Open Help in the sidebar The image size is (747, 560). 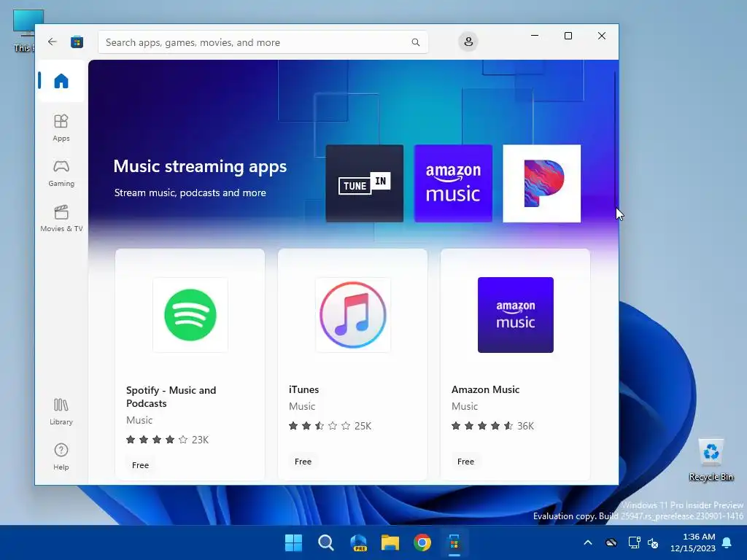coord(61,457)
